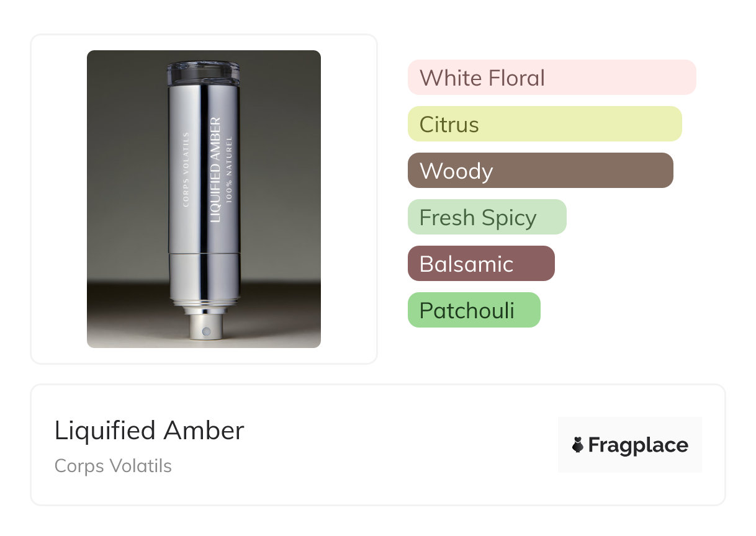The height and width of the screenshot is (536, 756).
Task: Click the threaded silver neck above the nozzle
Action: (x=204, y=303)
